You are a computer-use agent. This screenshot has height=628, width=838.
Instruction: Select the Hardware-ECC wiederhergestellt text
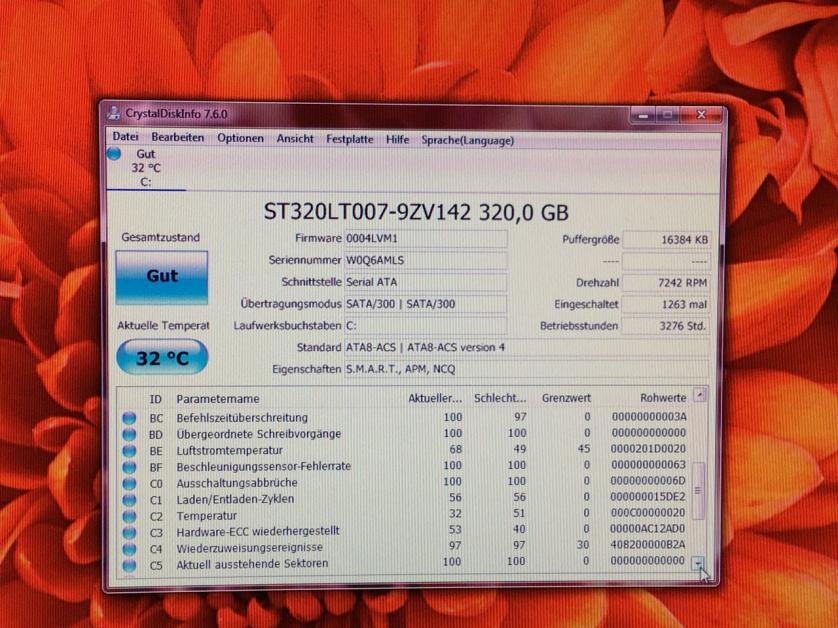(258, 532)
